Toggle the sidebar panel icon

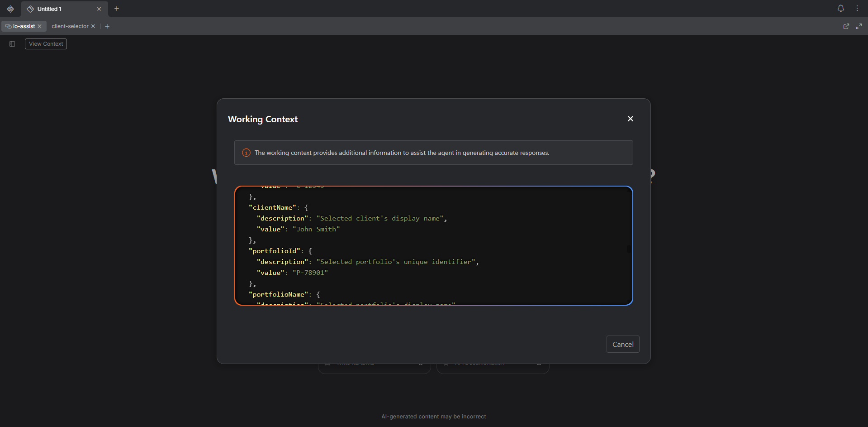coord(12,44)
